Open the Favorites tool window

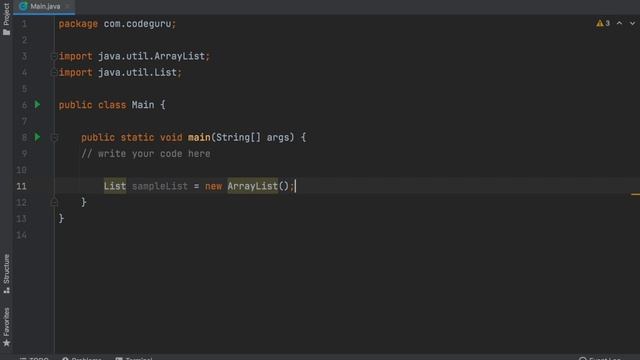[x=6, y=327]
